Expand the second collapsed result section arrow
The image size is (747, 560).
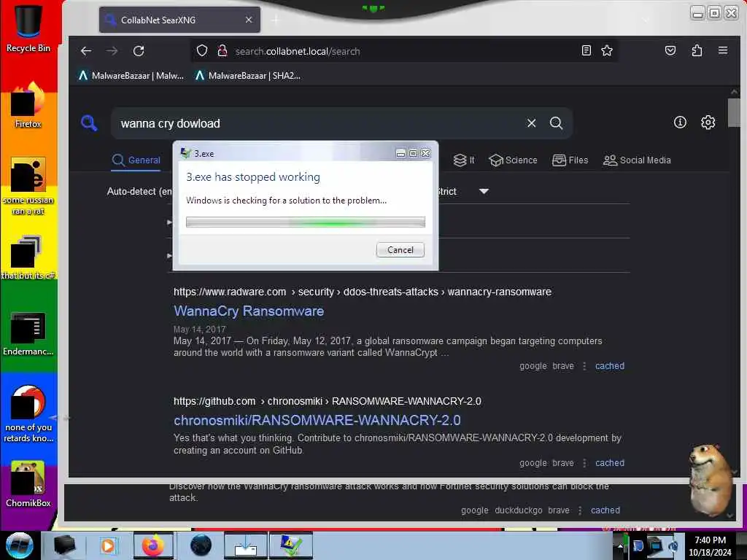(x=169, y=256)
